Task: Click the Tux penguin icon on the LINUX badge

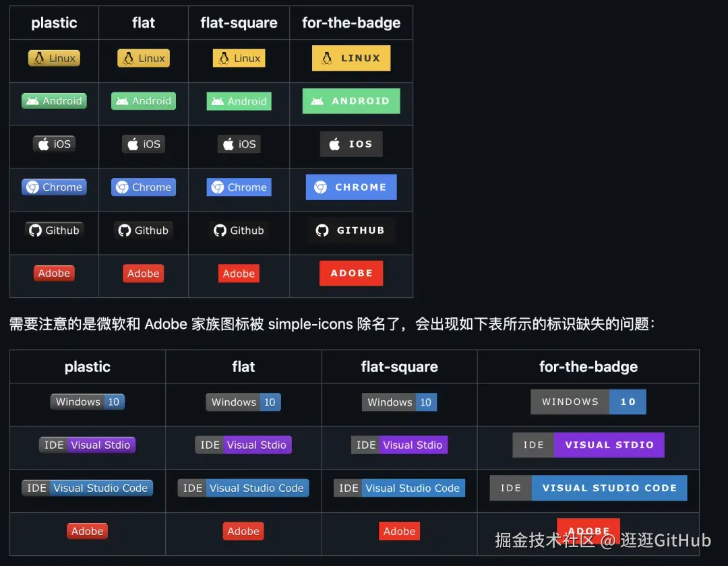Action: pos(327,58)
